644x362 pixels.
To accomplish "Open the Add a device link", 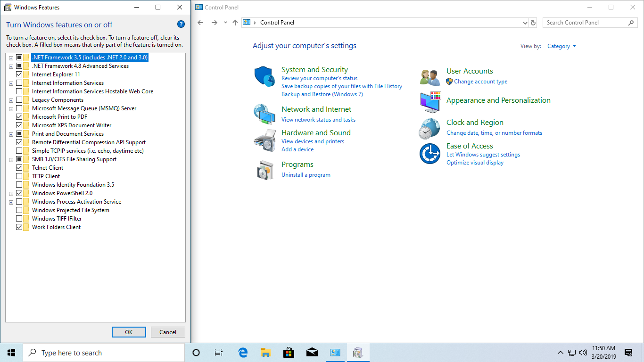I will (x=297, y=149).
